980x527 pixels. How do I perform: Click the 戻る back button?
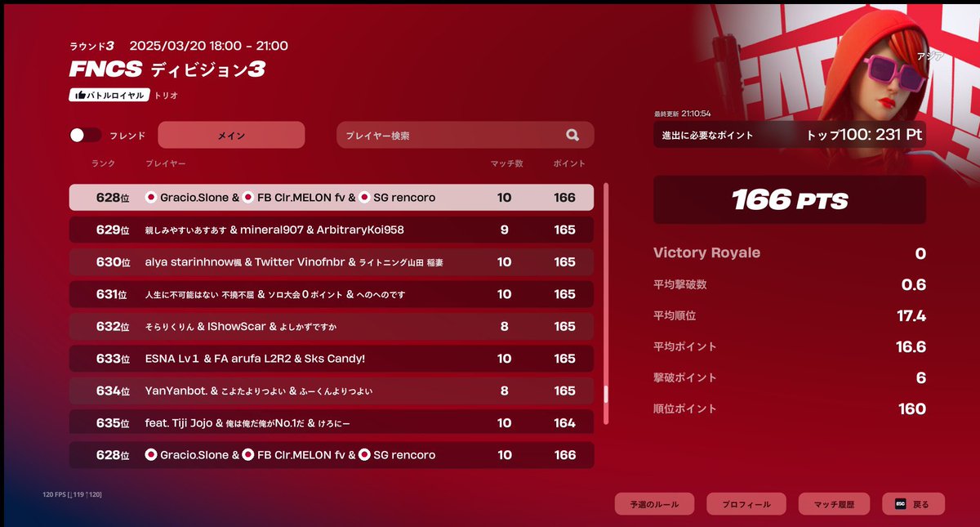point(913,505)
